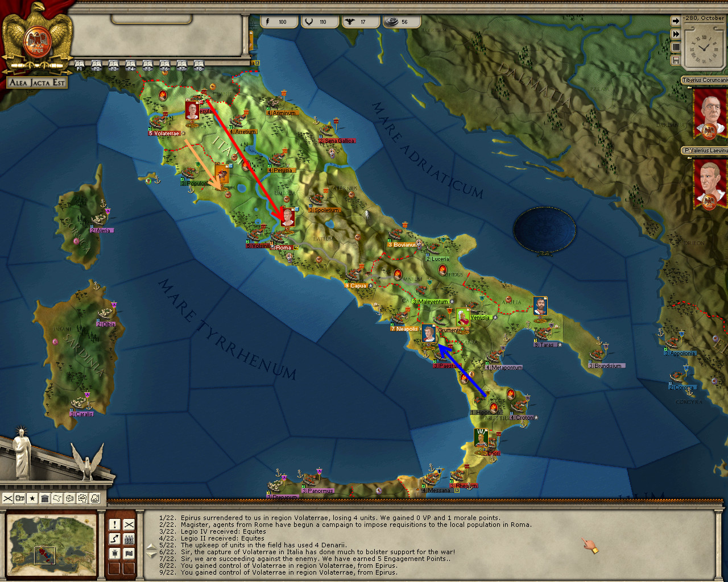The width and height of the screenshot is (728, 582).
Task: Toggle the black star map filter
Action: click(x=32, y=498)
